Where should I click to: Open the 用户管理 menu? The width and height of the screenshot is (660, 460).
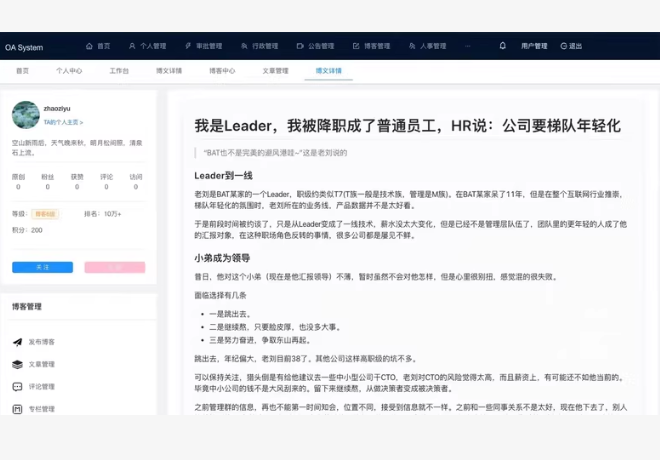(534, 46)
